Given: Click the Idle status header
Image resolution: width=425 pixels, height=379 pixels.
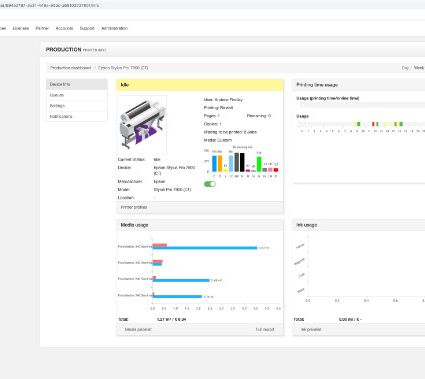Looking at the screenshot, I should [x=200, y=85].
